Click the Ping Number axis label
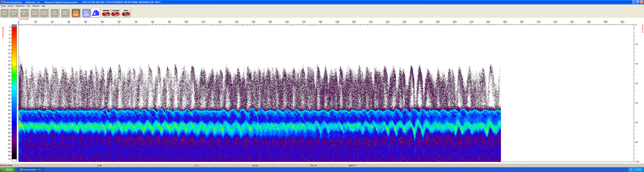This screenshot has width=644, height=172. tap(23, 19)
